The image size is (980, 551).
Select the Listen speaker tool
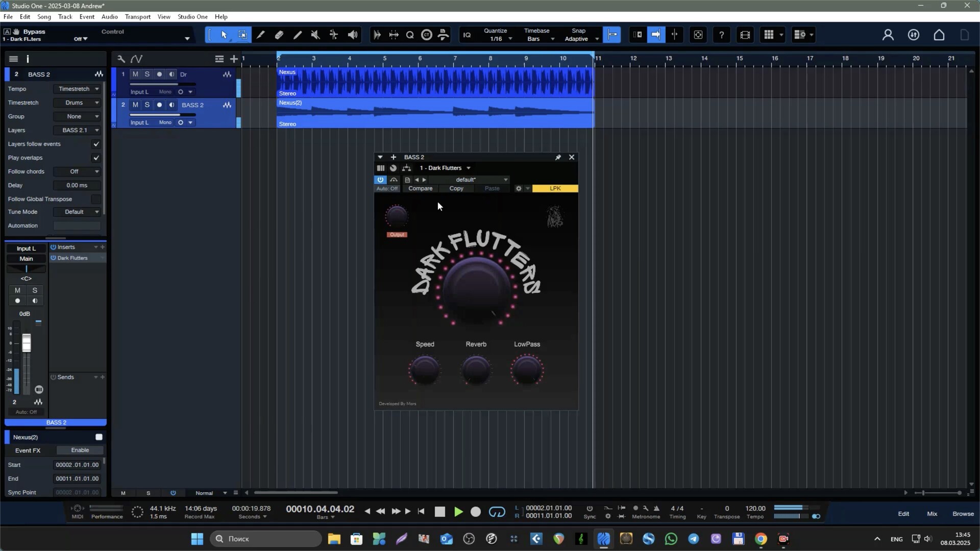pyautogui.click(x=353, y=35)
